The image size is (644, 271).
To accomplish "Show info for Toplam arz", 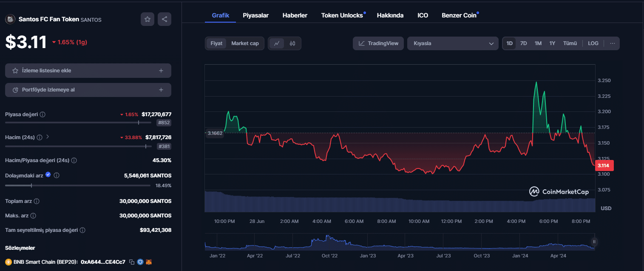I will [37, 201].
